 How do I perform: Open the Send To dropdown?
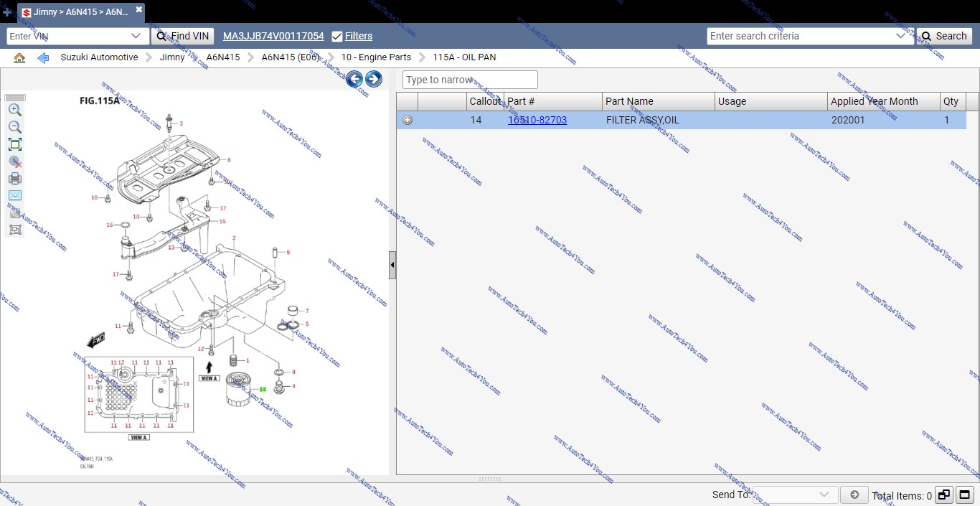[x=824, y=495]
